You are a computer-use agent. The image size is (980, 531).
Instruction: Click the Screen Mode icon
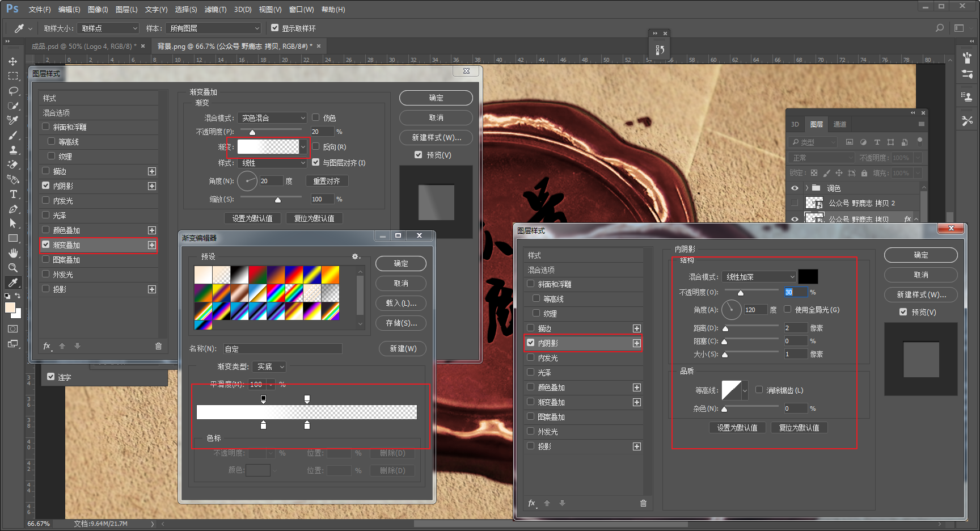coord(13,344)
